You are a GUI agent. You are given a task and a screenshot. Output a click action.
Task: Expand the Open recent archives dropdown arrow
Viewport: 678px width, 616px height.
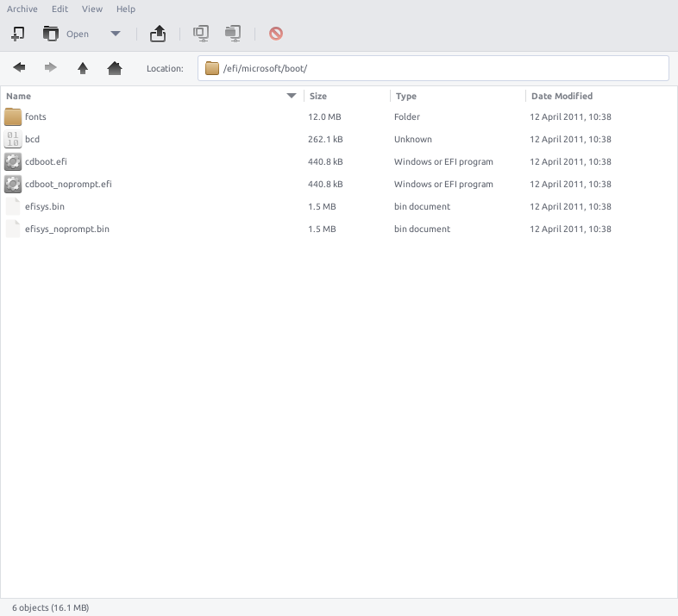pyautogui.click(x=116, y=34)
